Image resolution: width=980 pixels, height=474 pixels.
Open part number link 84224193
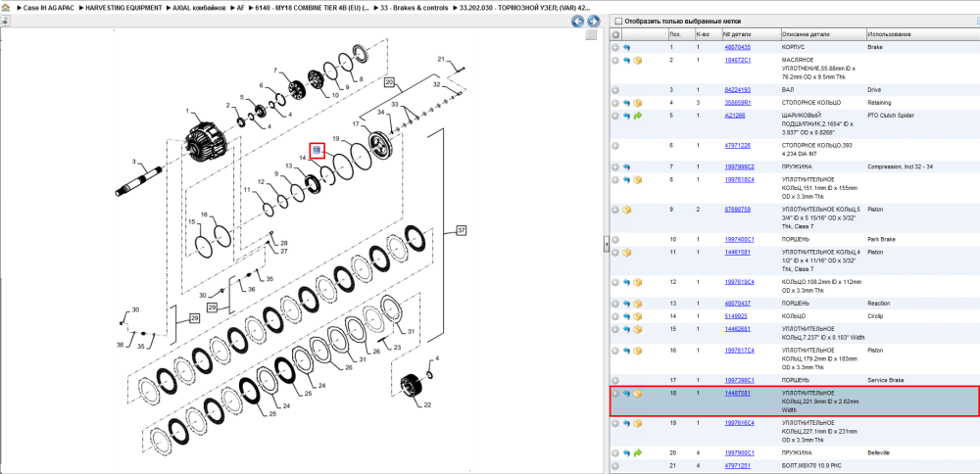[738, 90]
